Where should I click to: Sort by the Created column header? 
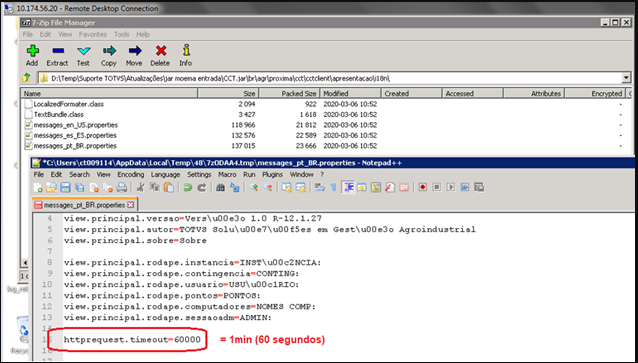[411, 94]
